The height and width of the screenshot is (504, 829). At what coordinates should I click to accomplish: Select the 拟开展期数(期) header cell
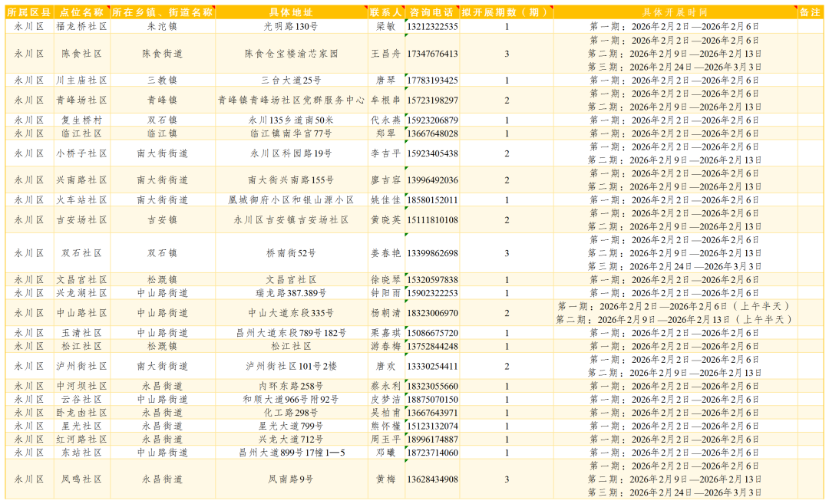[506, 12]
